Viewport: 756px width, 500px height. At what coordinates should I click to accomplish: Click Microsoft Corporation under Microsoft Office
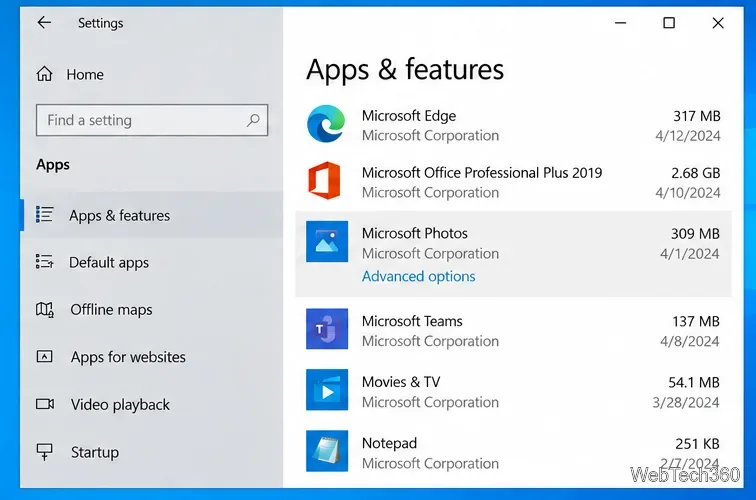click(x=431, y=192)
